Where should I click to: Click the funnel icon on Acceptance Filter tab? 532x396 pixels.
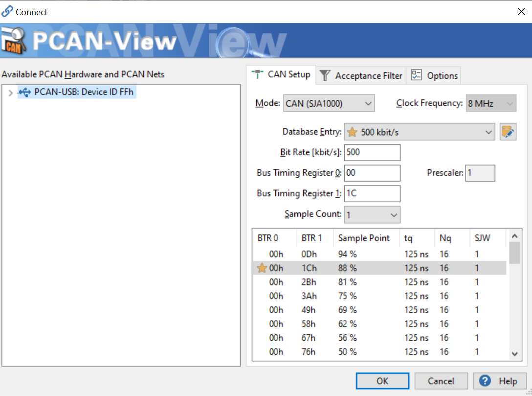324,75
